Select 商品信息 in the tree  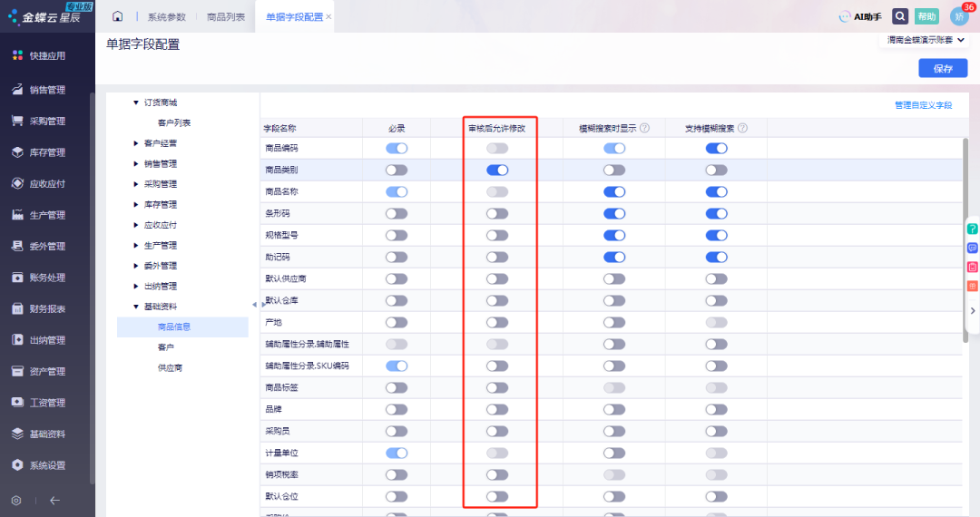pyautogui.click(x=182, y=327)
